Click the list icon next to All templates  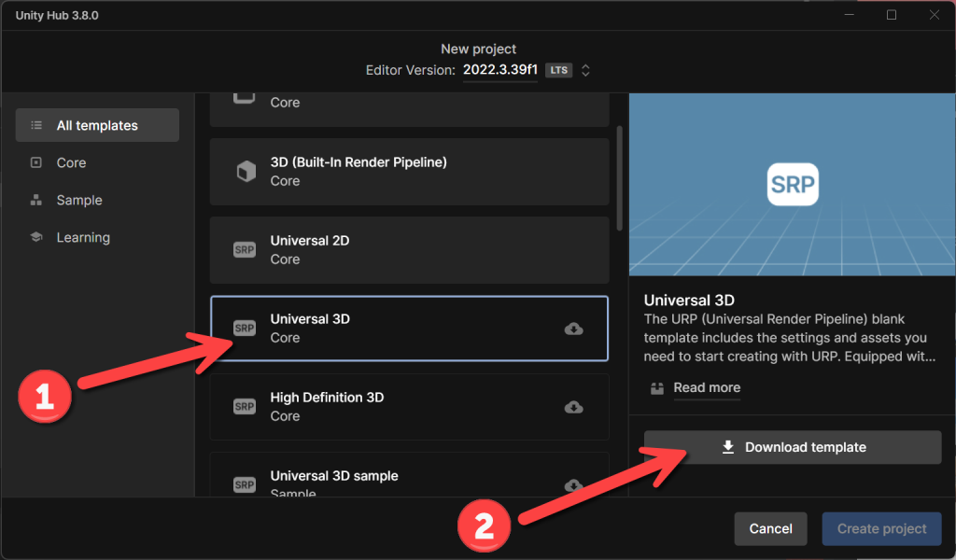[36, 125]
